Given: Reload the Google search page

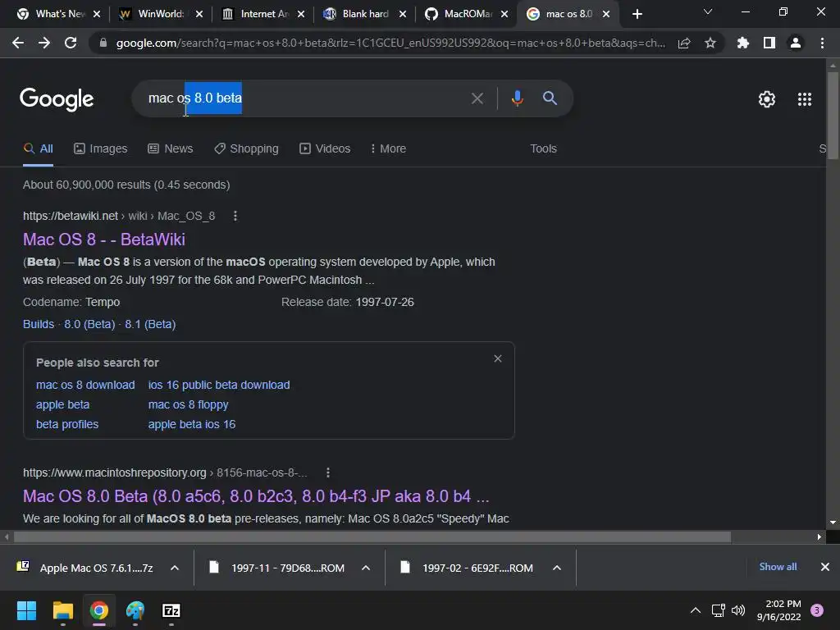Looking at the screenshot, I should click(71, 43).
